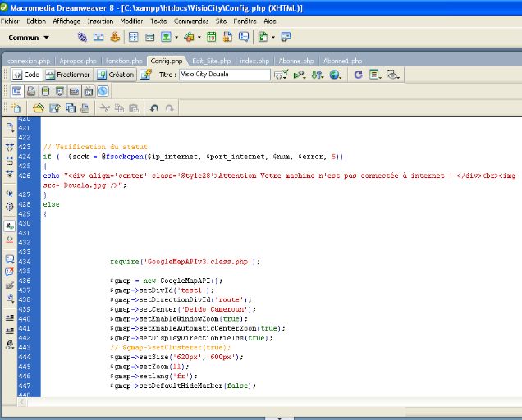
Task: Click the Titre text field
Action: pos(224,74)
